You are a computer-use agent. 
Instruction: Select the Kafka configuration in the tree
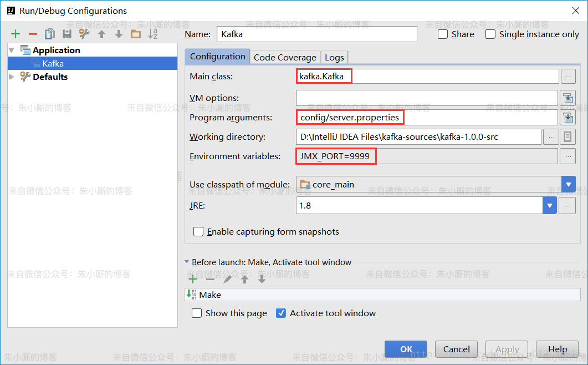pyautogui.click(x=93, y=63)
